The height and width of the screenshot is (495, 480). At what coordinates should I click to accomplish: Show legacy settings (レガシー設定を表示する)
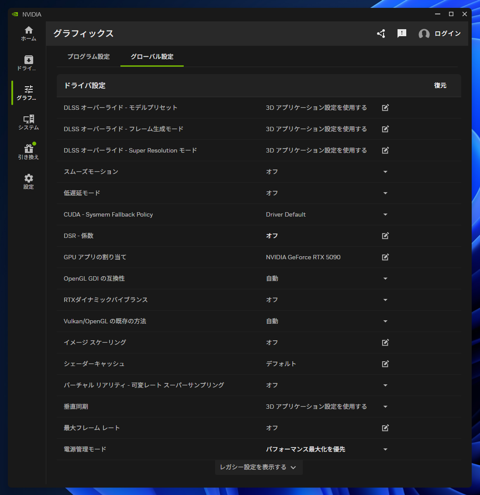point(259,467)
